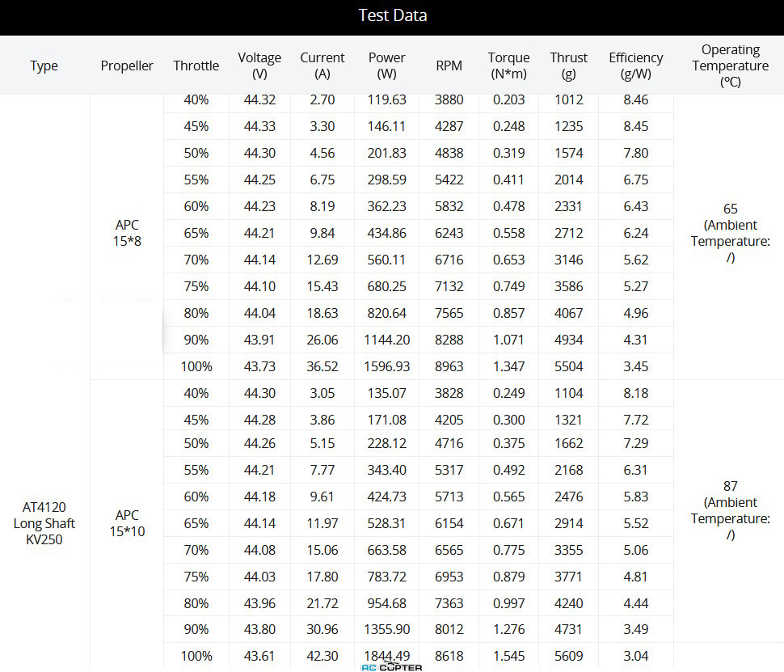Screen dimensions: 784x672
Task: Select the Test Data title bar
Action: click(392, 18)
